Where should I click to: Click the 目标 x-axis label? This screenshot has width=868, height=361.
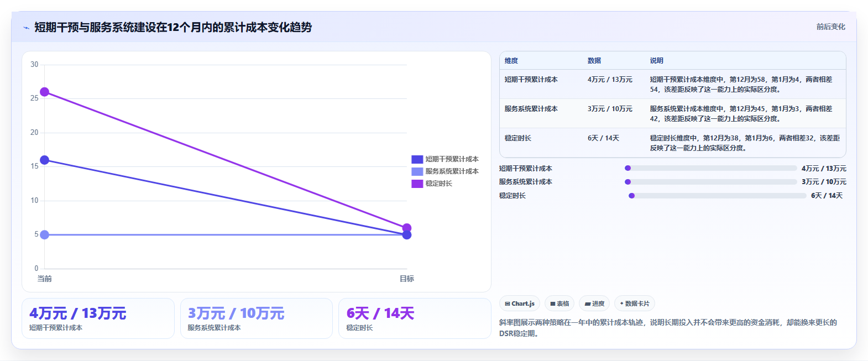tap(407, 279)
